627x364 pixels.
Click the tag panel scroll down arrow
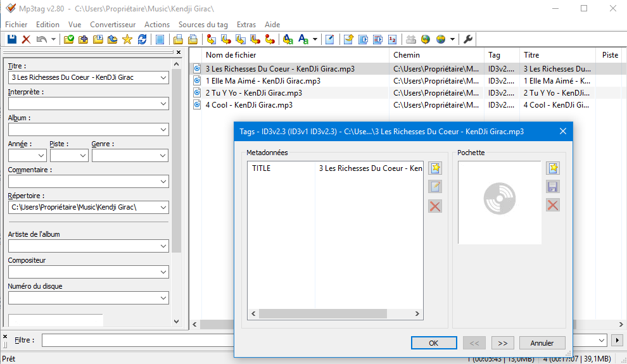(176, 321)
